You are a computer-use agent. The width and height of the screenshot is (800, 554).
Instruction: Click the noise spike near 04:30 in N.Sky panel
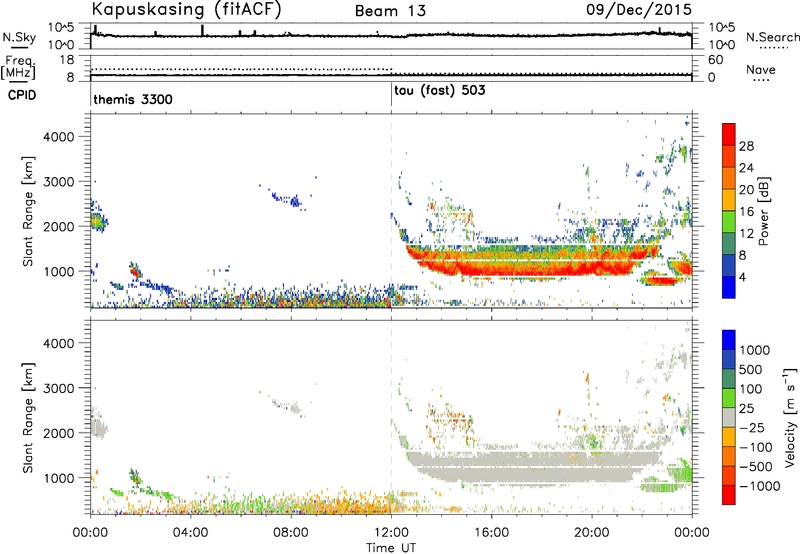[x=202, y=30]
